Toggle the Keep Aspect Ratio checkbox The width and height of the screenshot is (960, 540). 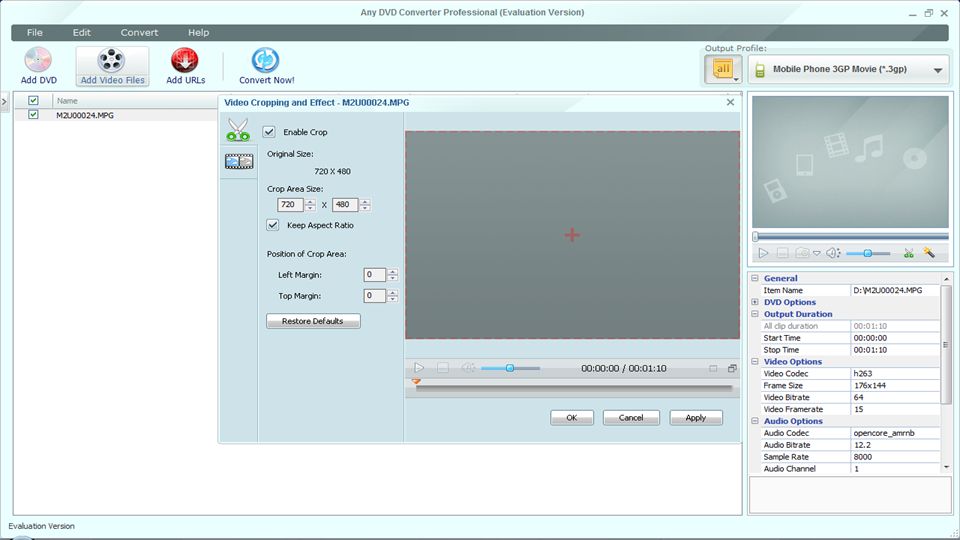click(x=272, y=225)
